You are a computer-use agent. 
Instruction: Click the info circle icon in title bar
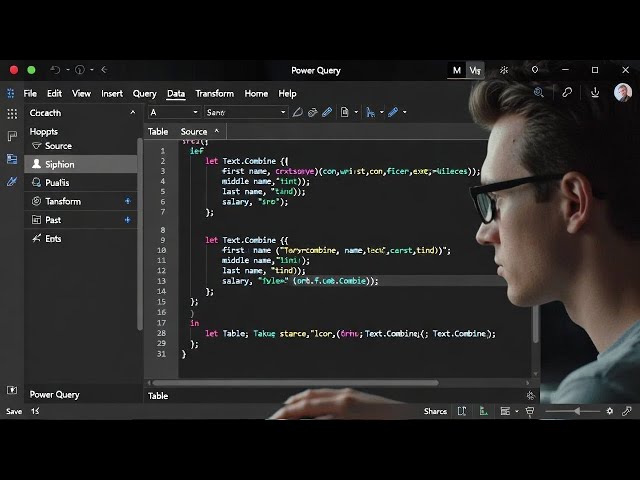[x=80, y=70]
